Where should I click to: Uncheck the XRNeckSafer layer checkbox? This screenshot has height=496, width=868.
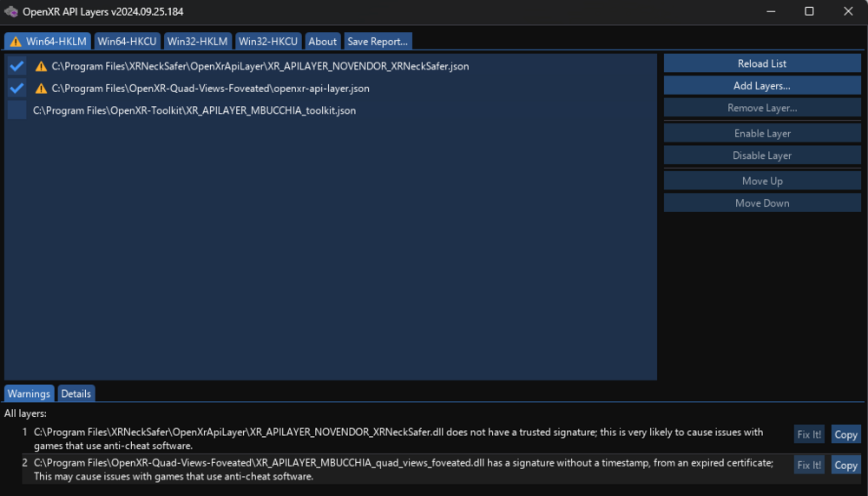pos(17,66)
